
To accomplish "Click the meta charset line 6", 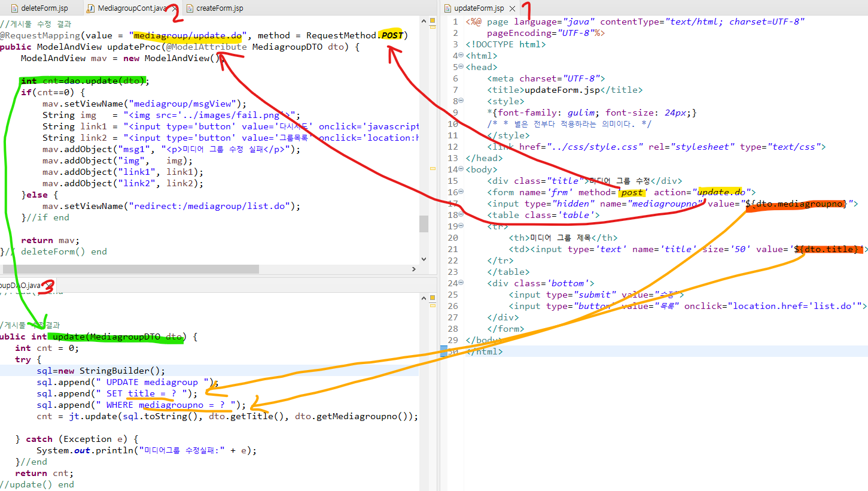I will point(546,78).
